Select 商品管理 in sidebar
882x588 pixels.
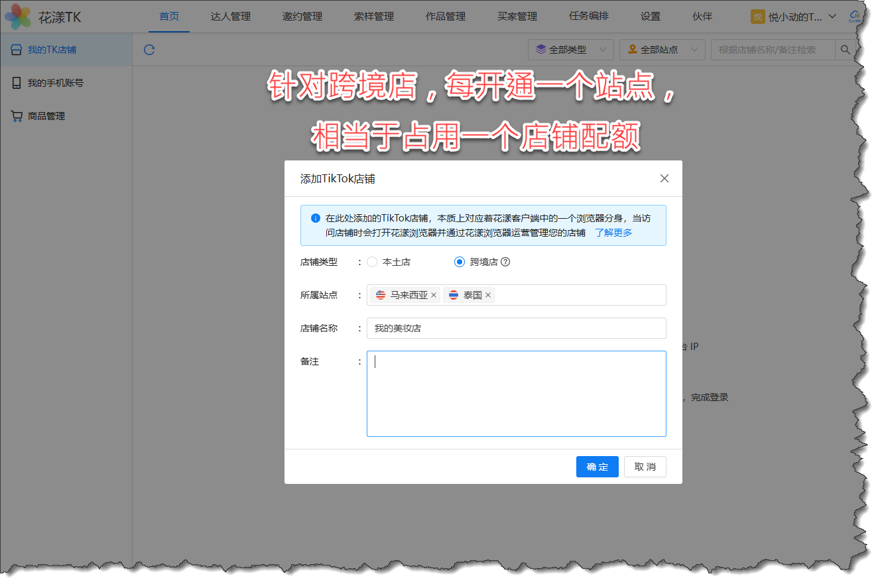pos(66,116)
